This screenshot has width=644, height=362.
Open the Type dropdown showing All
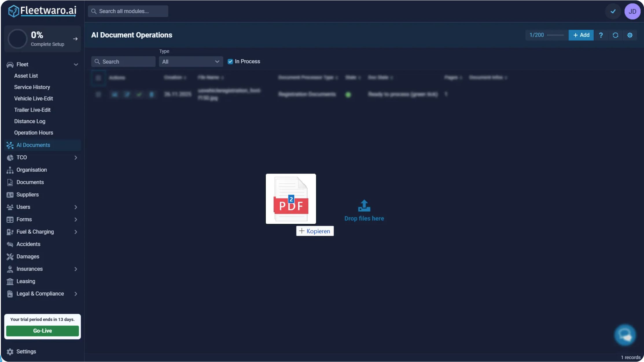click(191, 62)
